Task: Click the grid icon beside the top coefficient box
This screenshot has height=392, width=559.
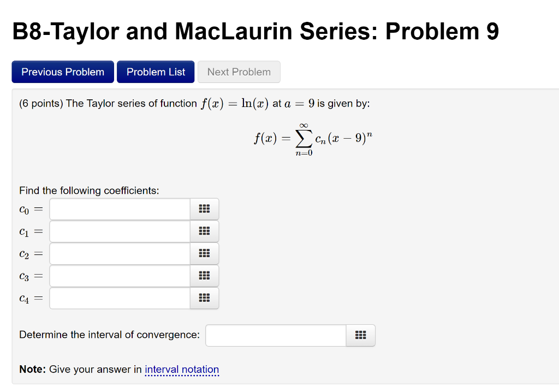Action: [x=204, y=209]
